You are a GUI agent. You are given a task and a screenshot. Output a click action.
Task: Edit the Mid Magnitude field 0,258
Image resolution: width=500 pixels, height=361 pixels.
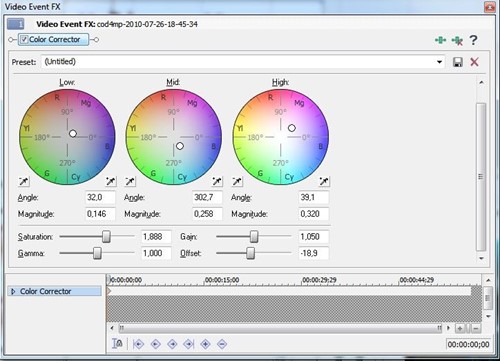pos(207,214)
